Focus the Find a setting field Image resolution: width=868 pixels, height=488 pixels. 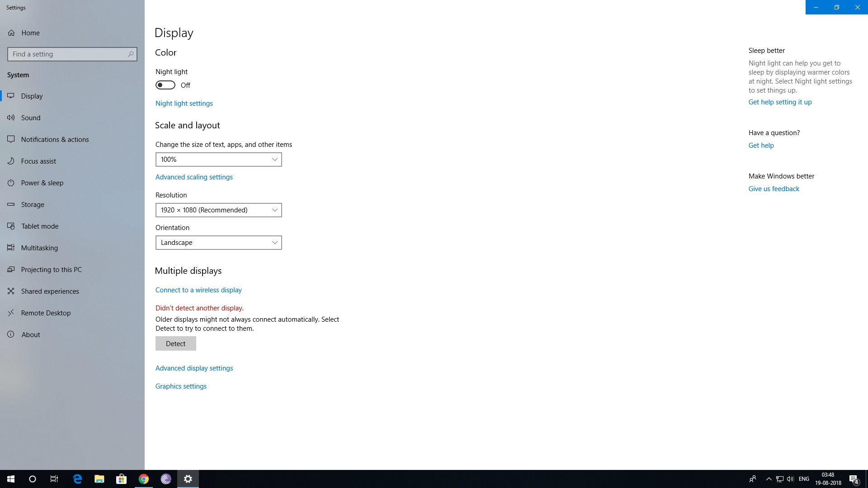(x=68, y=54)
